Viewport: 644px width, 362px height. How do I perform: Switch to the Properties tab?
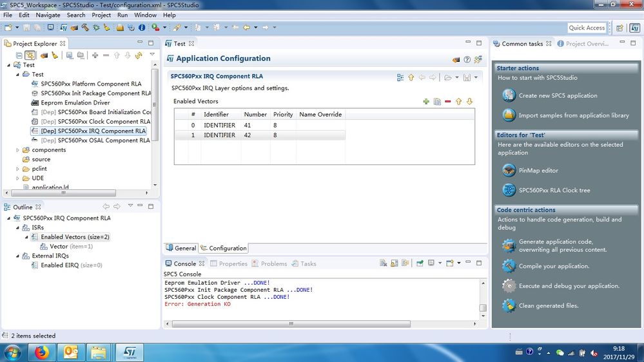tap(229, 263)
